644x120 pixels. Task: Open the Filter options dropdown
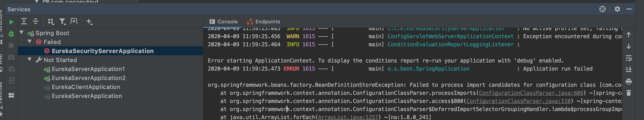pos(62,22)
